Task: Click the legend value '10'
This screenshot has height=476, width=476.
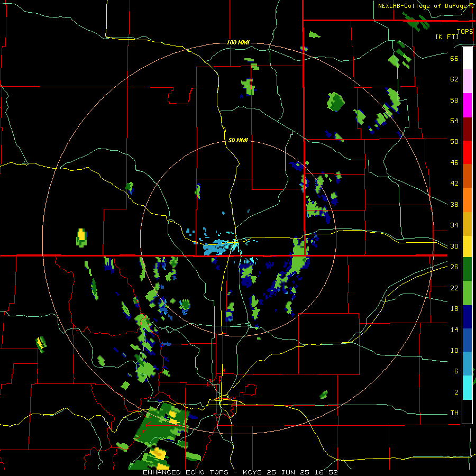Action: pos(454,350)
